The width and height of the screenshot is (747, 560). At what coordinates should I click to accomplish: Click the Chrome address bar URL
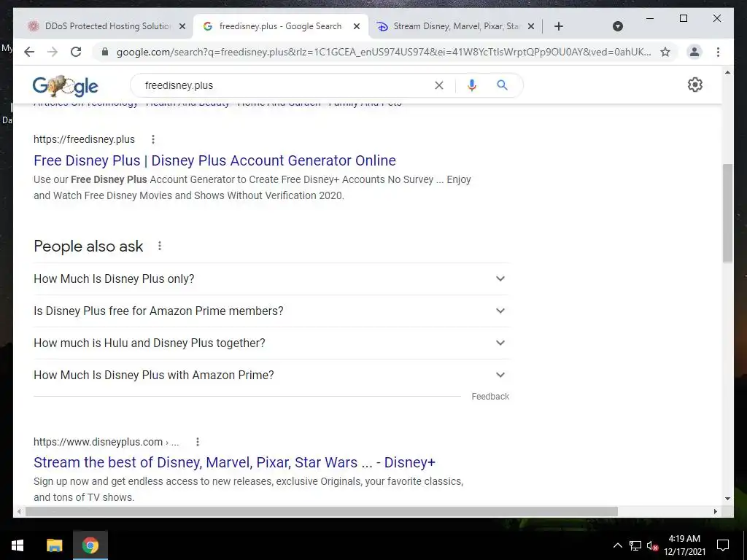(x=384, y=52)
